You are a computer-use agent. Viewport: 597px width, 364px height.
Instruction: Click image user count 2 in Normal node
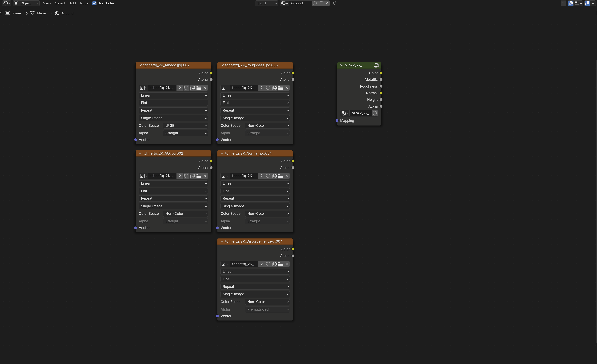click(x=262, y=176)
